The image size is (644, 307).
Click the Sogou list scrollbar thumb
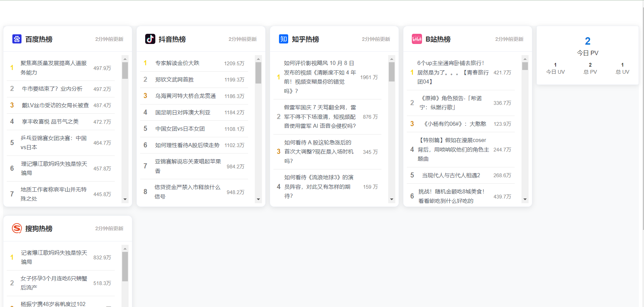pyautogui.click(x=125, y=266)
